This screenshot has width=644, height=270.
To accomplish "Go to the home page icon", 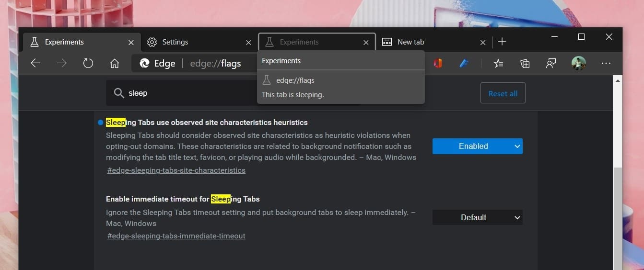I will [x=114, y=63].
